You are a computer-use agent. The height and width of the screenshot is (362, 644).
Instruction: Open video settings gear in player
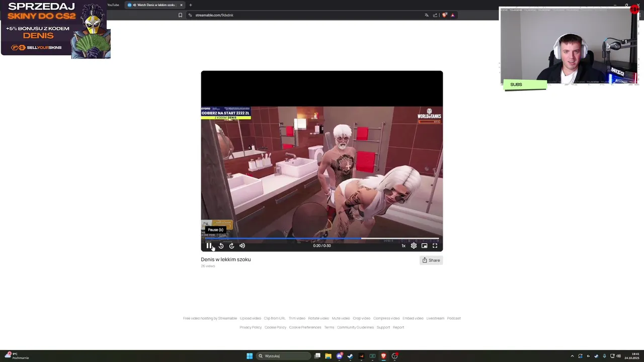(414, 245)
